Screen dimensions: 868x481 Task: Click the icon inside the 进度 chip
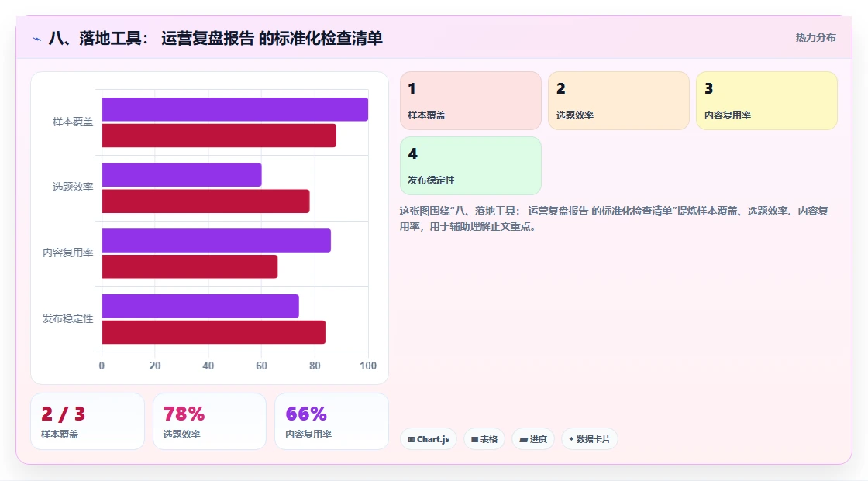(x=523, y=439)
